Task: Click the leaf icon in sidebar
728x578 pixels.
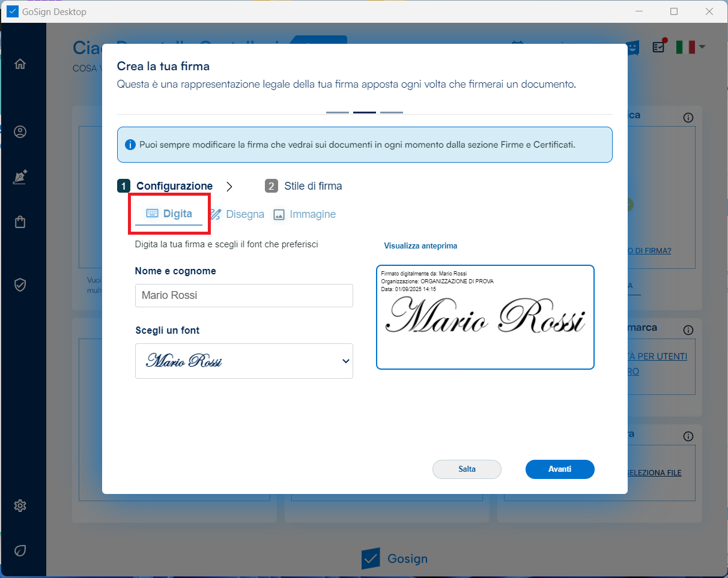Action: pyautogui.click(x=20, y=550)
